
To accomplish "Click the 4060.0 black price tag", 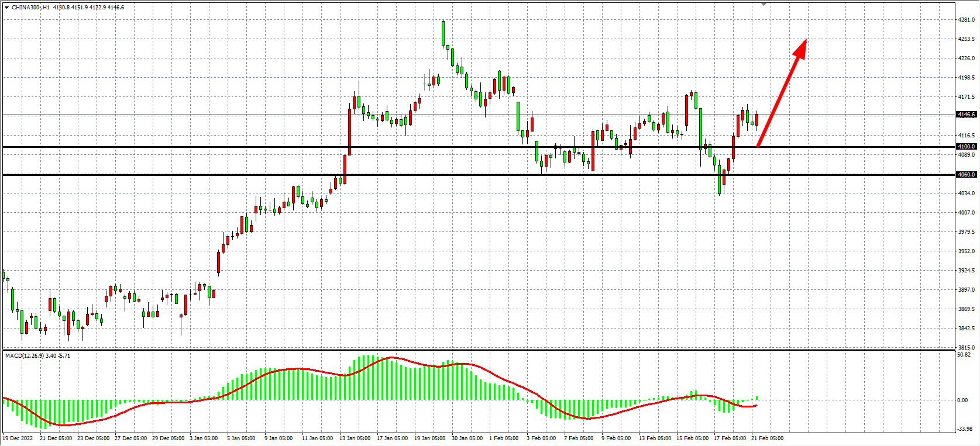I will (x=966, y=175).
